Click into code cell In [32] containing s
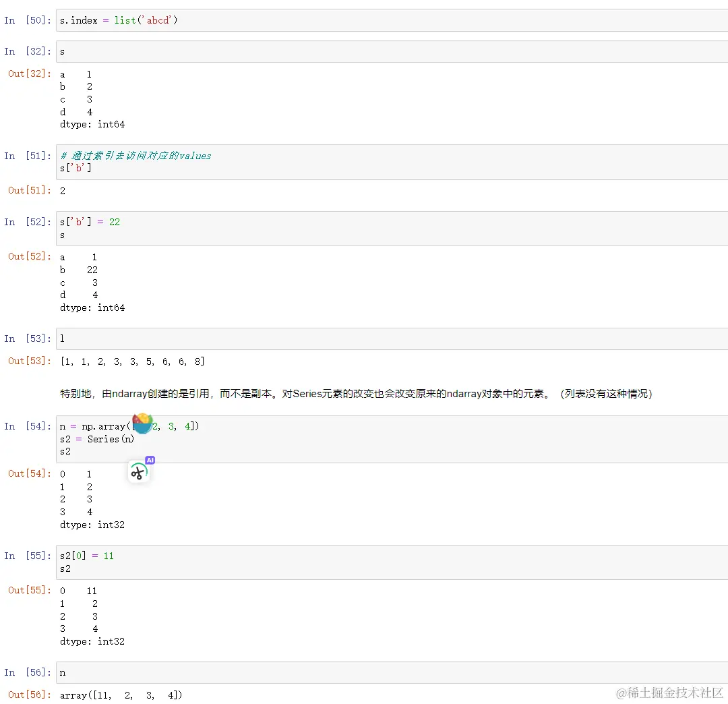This screenshot has width=728, height=704. [392, 51]
